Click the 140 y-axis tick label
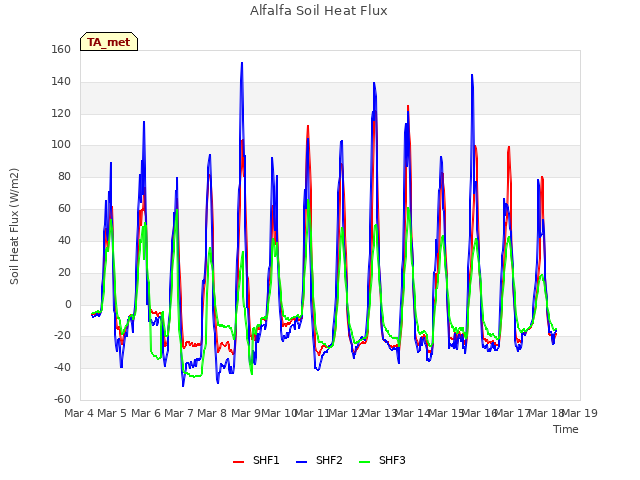This screenshot has height=480, width=640. pyautogui.click(x=61, y=81)
